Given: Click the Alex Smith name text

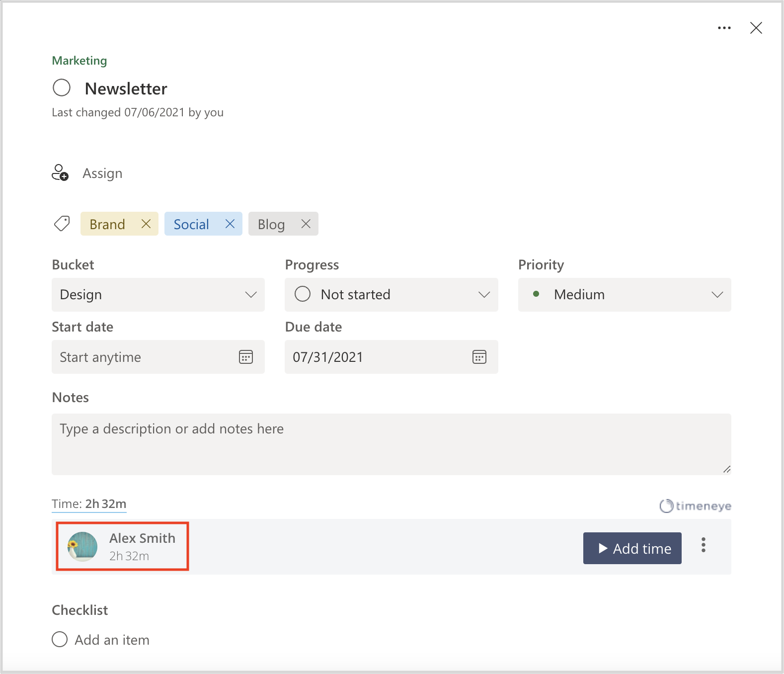Looking at the screenshot, I should coord(143,538).
